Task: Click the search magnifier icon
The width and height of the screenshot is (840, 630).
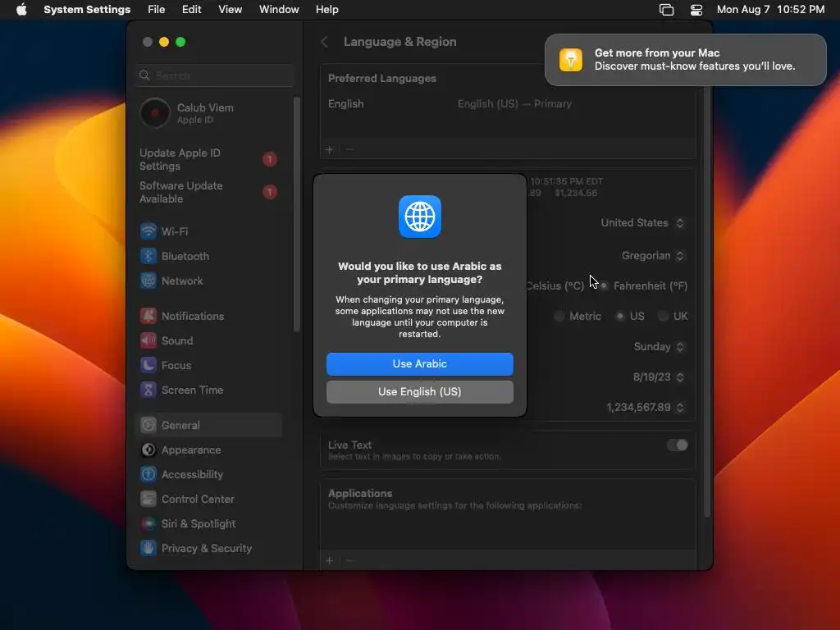Action: (x=144, y=75)
